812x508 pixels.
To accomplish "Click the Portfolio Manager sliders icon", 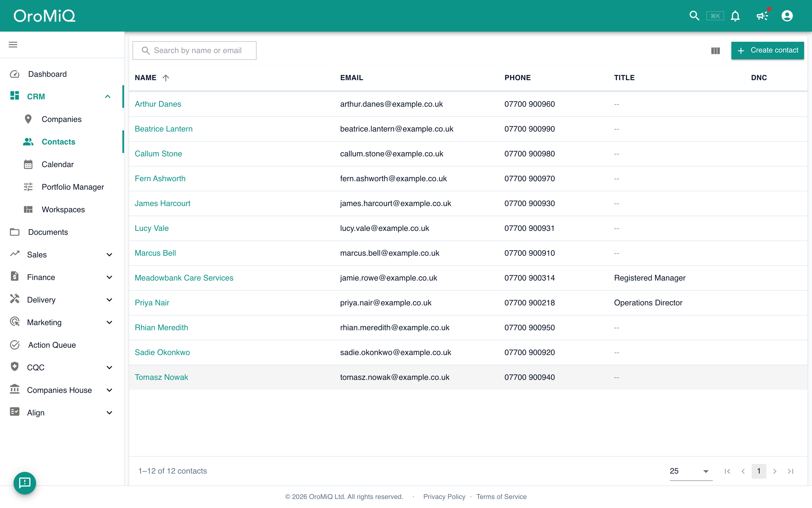I will pos(28,187).
